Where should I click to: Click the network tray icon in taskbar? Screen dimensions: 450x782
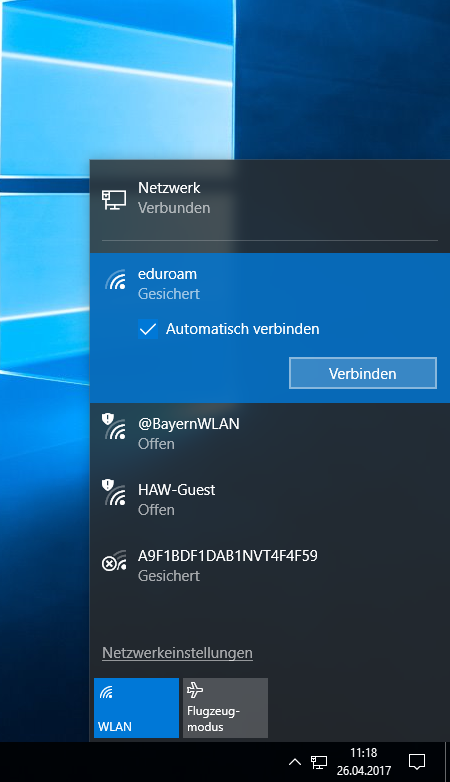pyautogui.click(x=319, y=762)
